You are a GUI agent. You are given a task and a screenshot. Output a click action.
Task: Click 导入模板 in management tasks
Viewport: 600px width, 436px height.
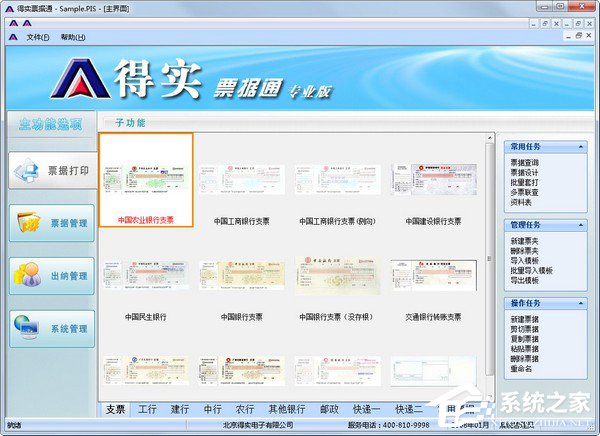coord(524,261)
